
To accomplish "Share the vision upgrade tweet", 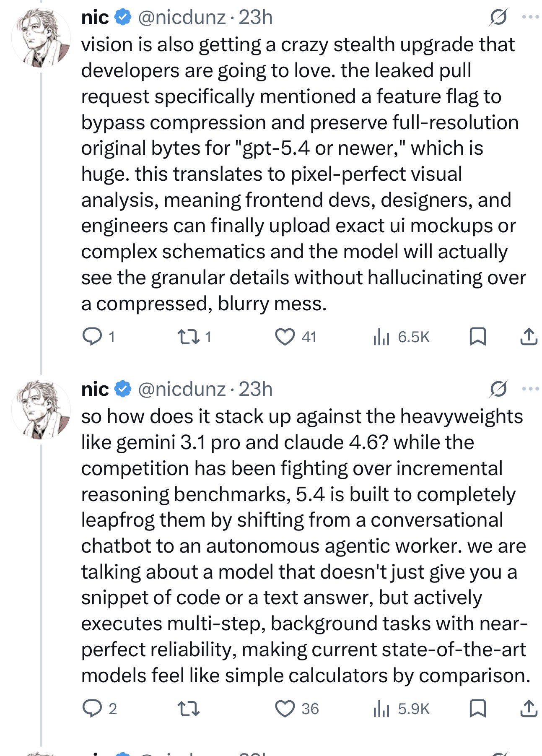I will tap(529, 337).
